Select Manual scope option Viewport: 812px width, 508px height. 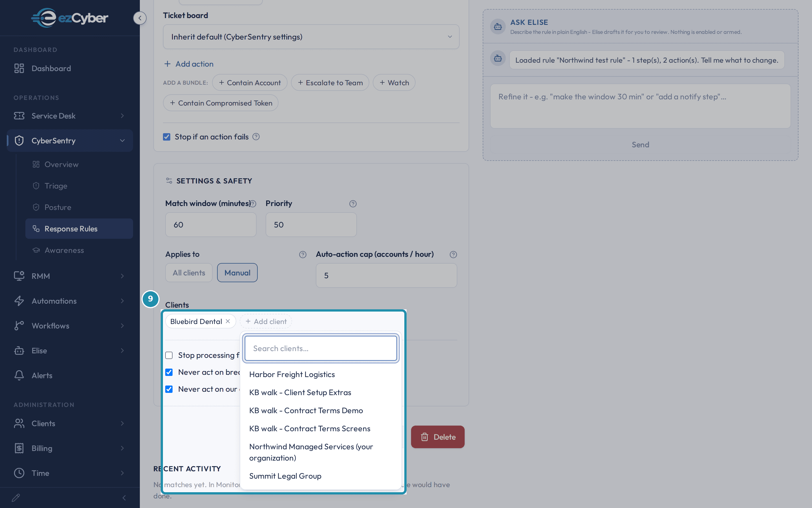tap(237, 272)
